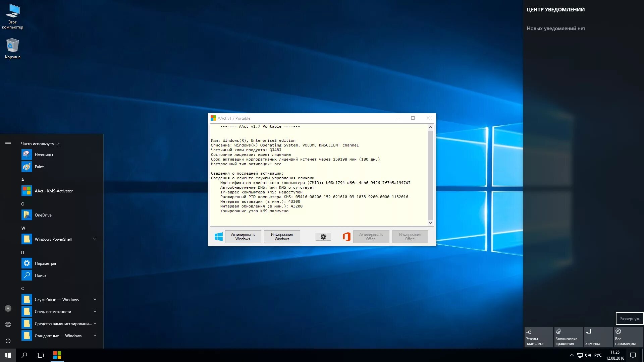Show hidden tray icons arrow
Viewport: 644px width, 362px height.
click(572, 355)
